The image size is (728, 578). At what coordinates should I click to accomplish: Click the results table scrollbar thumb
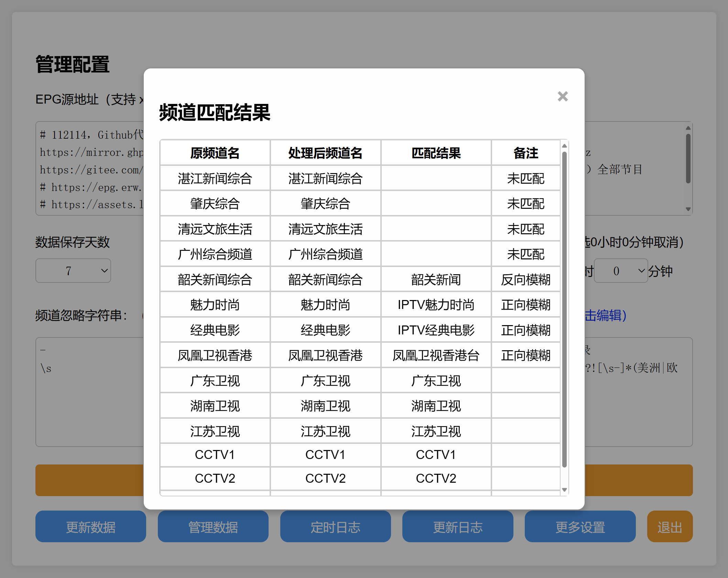[564, 310]
